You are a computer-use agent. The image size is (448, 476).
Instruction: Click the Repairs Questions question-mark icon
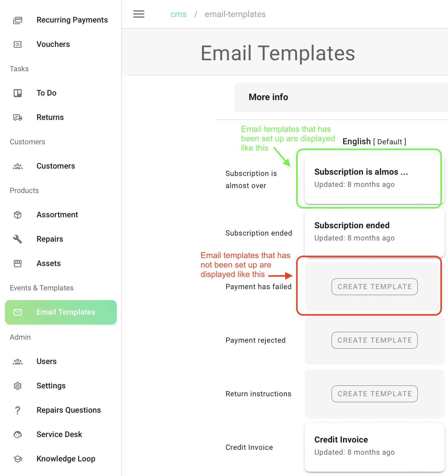click(x=18, y=410)
